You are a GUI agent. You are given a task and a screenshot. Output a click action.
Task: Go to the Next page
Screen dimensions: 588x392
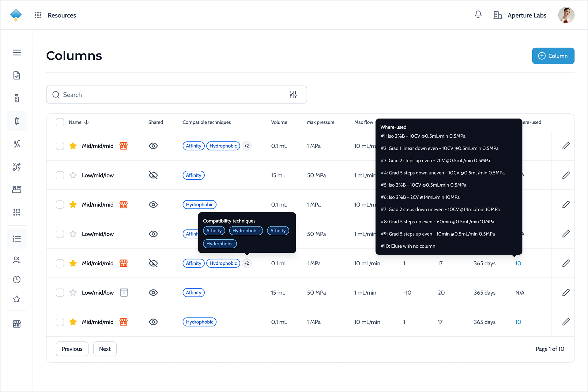point(105,349)
